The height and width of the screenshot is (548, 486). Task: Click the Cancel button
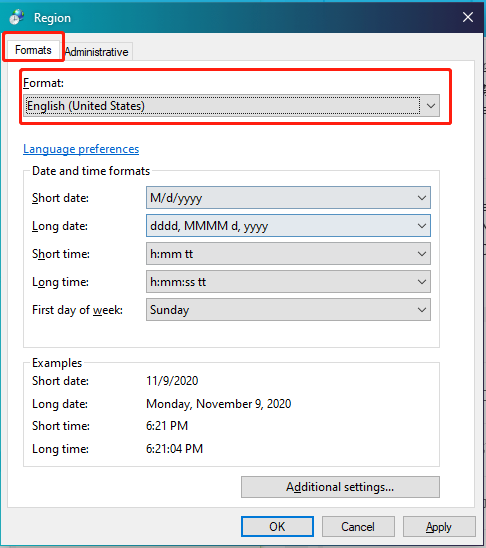(x=358, y=526)
